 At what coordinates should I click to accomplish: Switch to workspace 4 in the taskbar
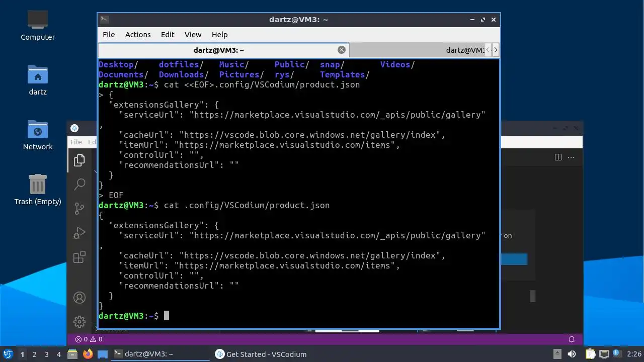58,354
